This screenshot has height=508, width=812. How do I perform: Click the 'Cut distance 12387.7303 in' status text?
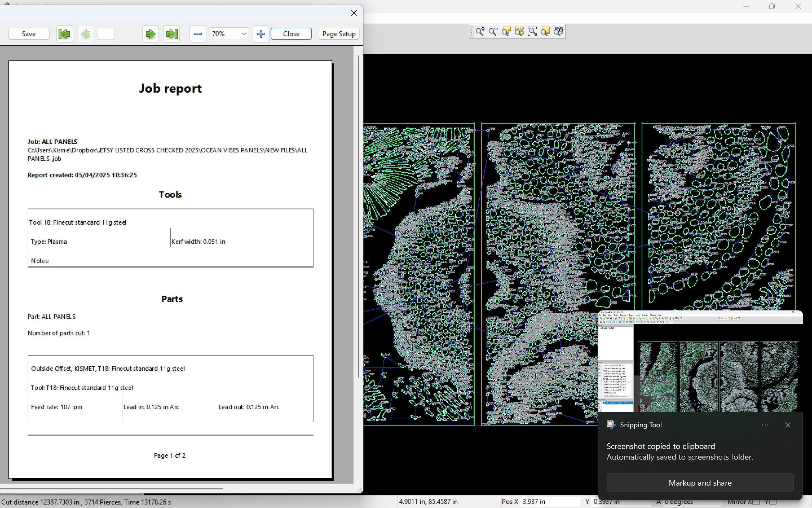[40, 502]
